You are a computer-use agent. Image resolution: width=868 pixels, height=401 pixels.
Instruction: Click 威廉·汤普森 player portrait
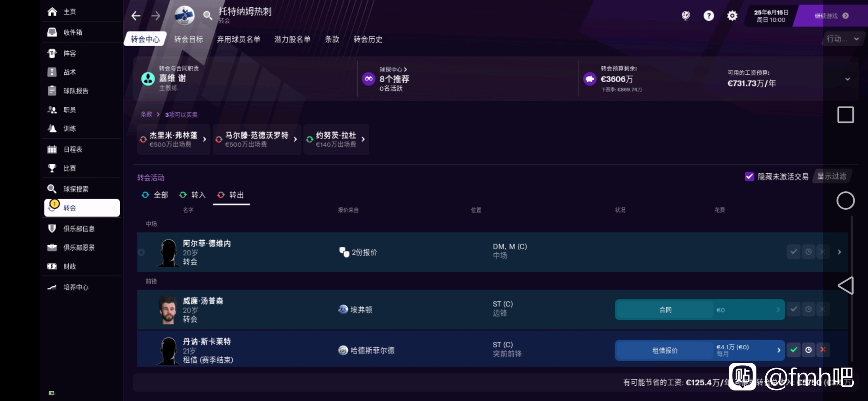pyautogui.click(x=168, y=310)
